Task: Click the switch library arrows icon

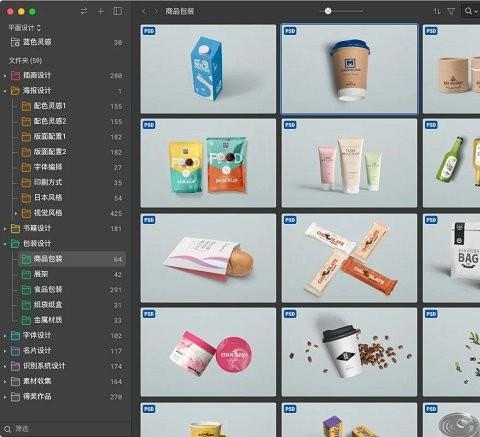Action: [84, 11]
